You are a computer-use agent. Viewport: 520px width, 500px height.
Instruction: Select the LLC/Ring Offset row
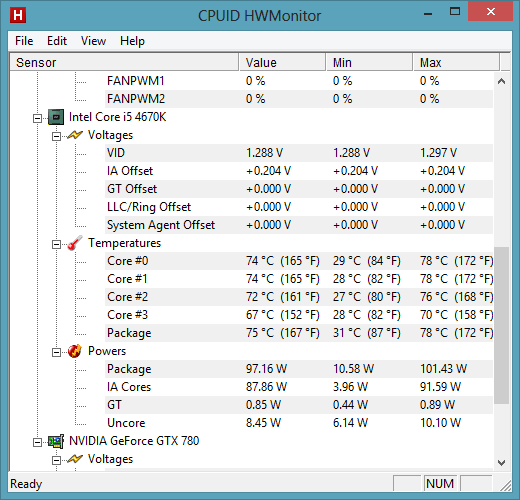tap(299, 207)
